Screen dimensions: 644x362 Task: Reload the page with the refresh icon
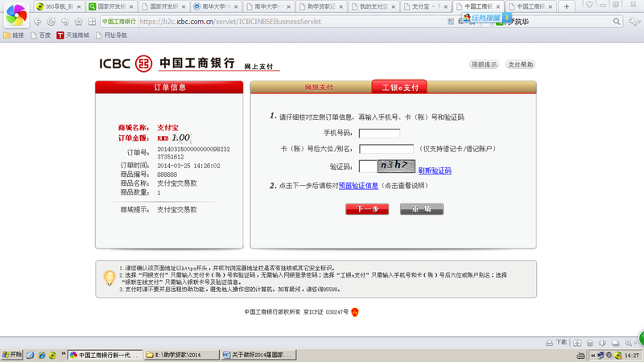[52, 22]
